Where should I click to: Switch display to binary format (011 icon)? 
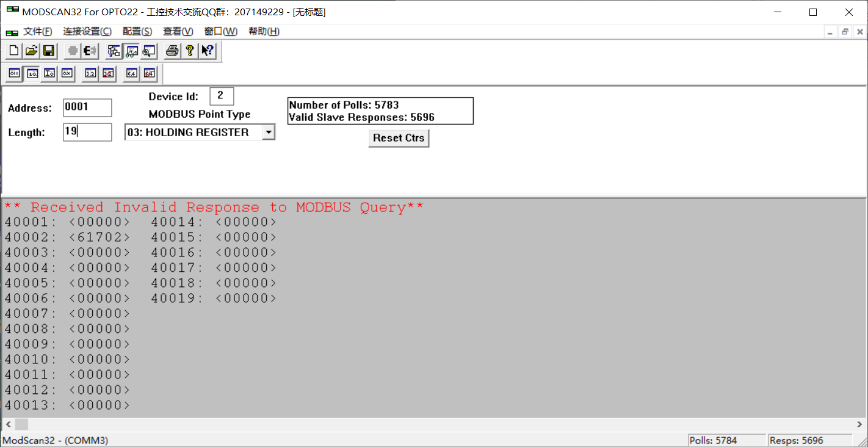[x=14, y=73]
